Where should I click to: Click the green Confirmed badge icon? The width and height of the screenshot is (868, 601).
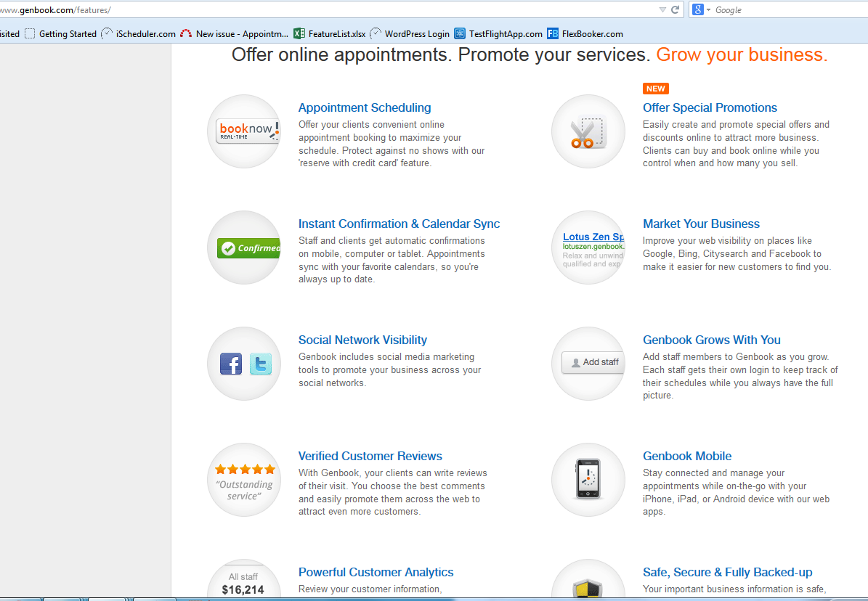(x=244, y=248)
